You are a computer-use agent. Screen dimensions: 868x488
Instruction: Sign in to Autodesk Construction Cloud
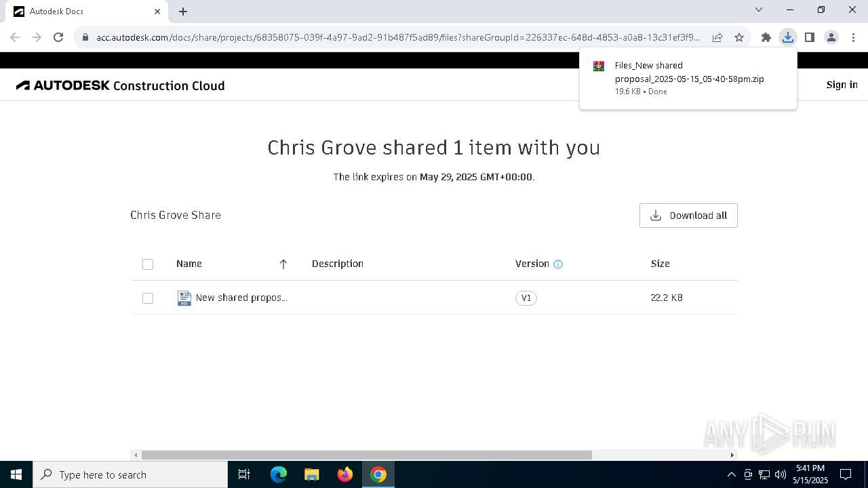[x=842, y=85]
